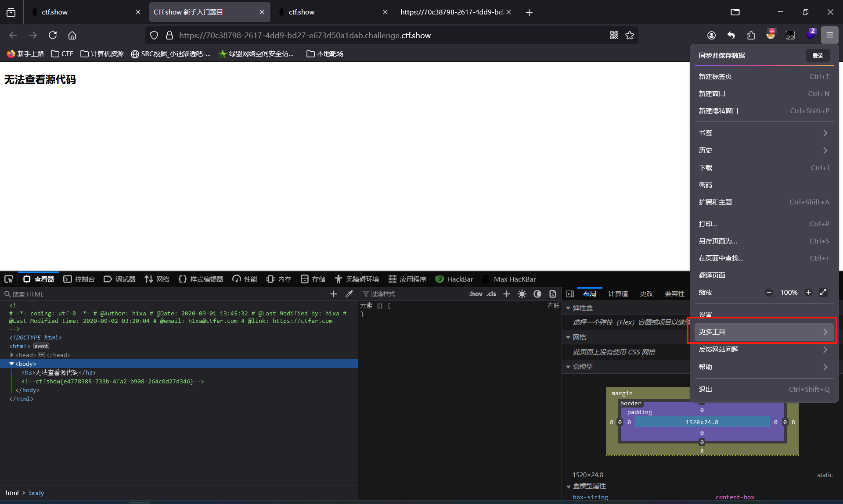Image resolution: width=843 pixels, height=504 pixels.
Task: Open a new tab with plus button
Action: 529,12
